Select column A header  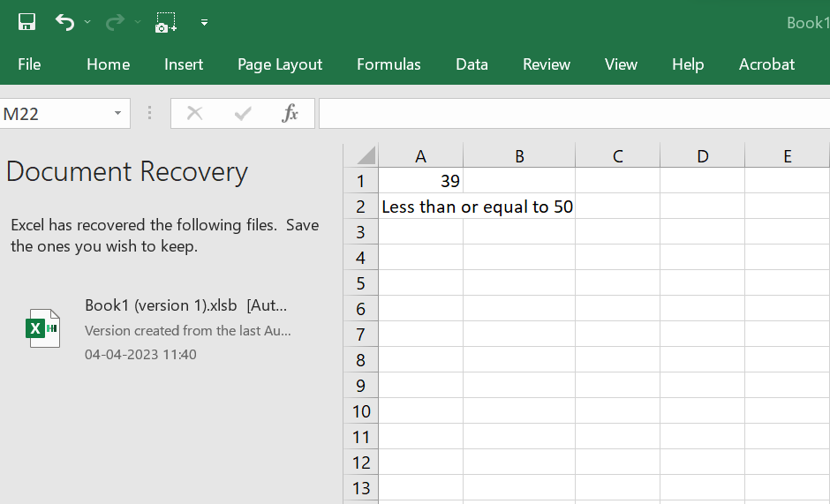[420, 156]
